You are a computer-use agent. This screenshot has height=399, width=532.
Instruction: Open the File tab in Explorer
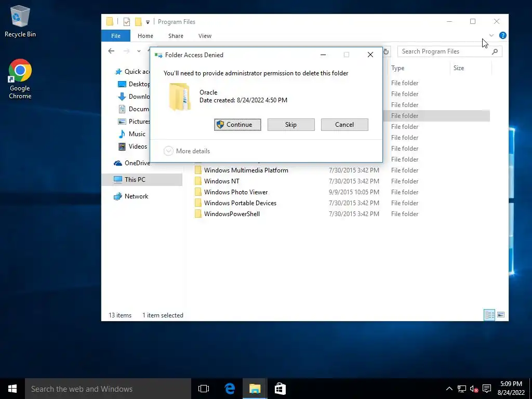pyautogui.click(x=116, y=36)
